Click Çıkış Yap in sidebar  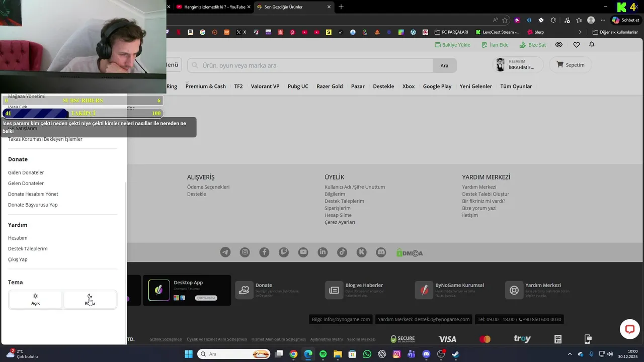click(18, 259)
